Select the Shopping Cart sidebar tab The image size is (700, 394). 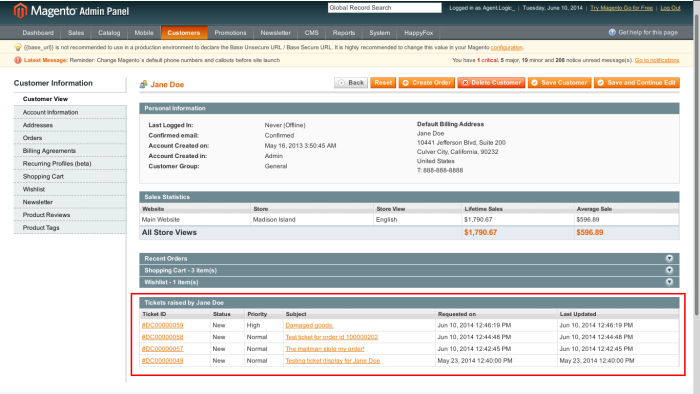coord(70,176)
